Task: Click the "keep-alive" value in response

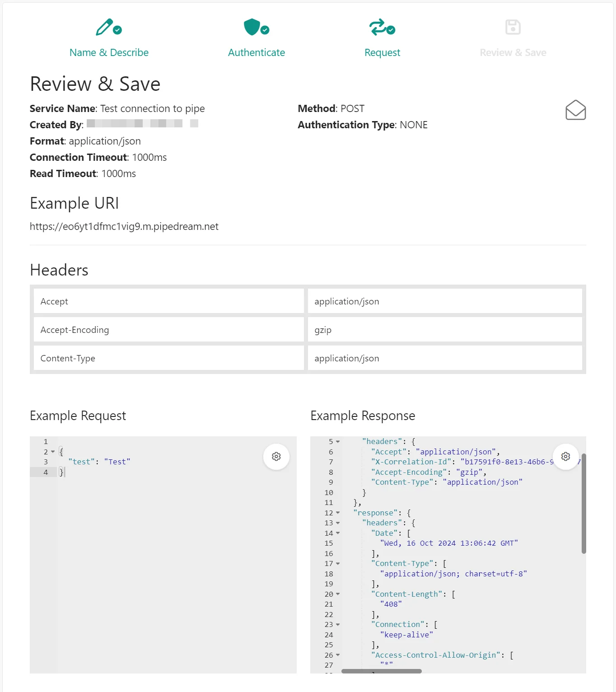Action: pyautogui.click(x=406, y=635)
